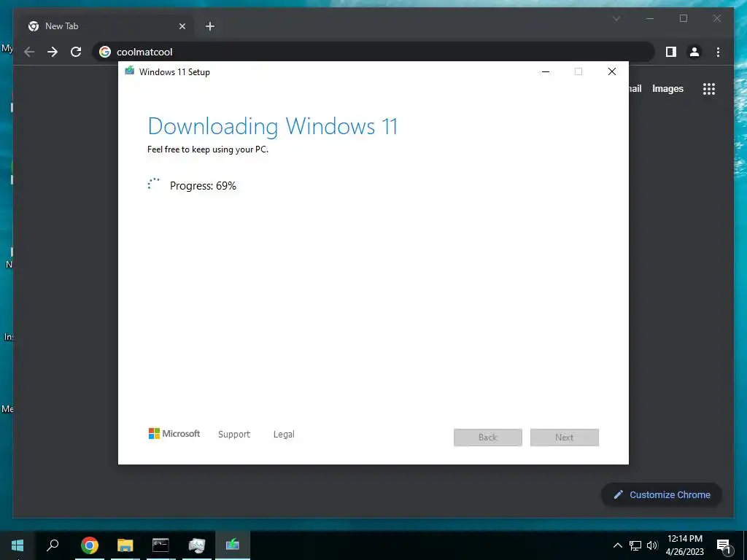Go back in Chrome
Screen dimensions: 747x560
(29, 52)
